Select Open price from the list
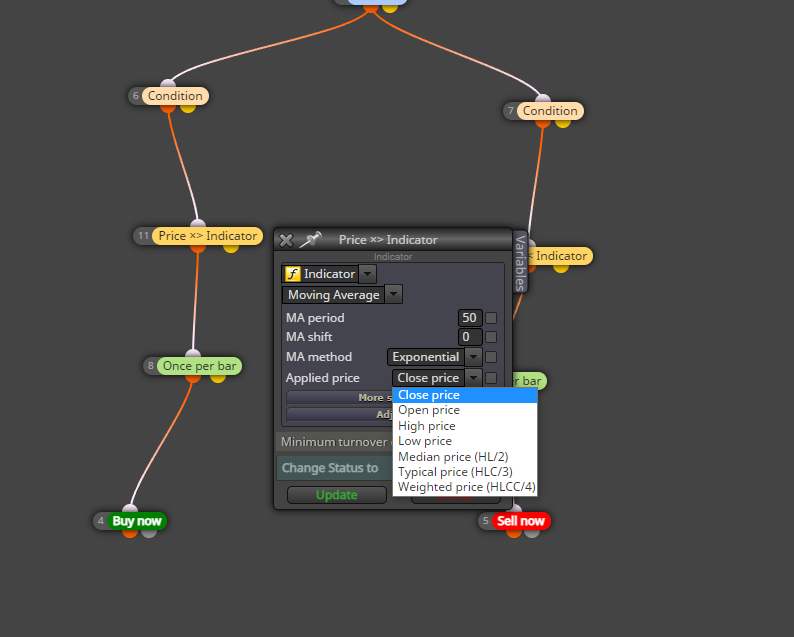Viewport: 794px width, 637px height. (x=465, y=410)
